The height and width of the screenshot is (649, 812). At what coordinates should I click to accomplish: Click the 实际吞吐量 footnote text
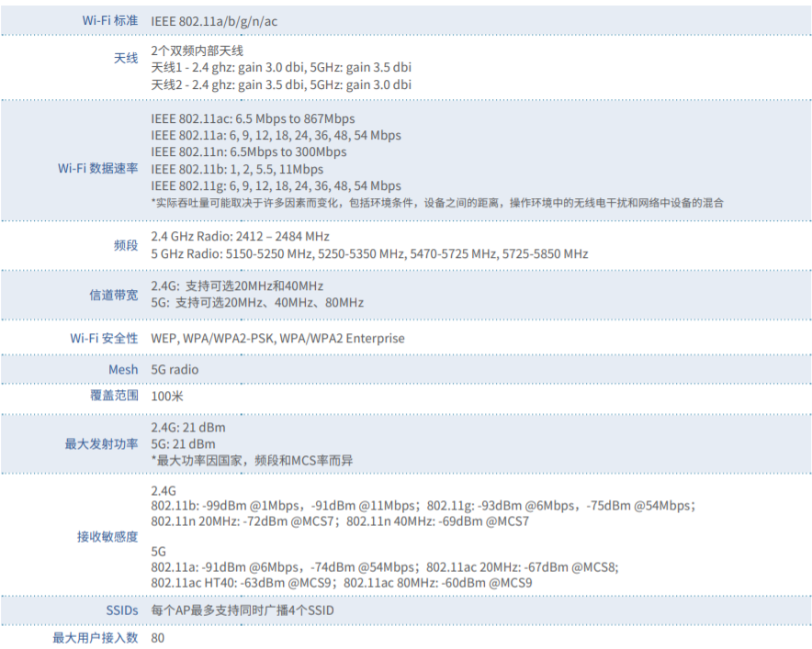[x=436, y=203]
